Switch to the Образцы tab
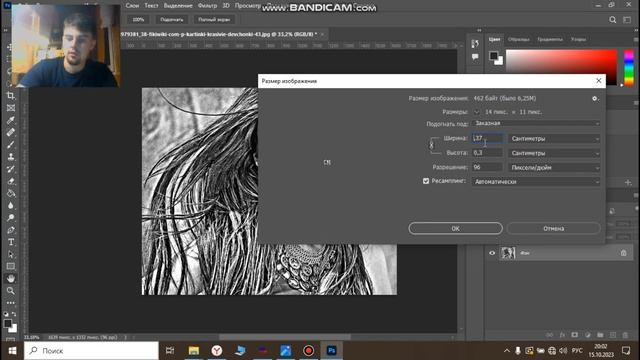 point(519,40)
